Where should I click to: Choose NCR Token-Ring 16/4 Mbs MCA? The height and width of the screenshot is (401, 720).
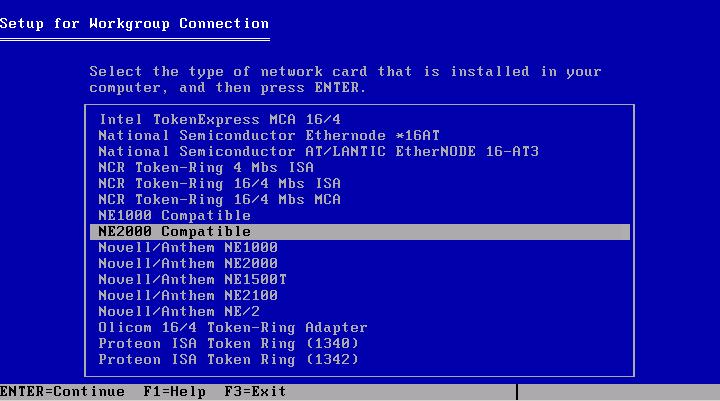click(219, 200)
